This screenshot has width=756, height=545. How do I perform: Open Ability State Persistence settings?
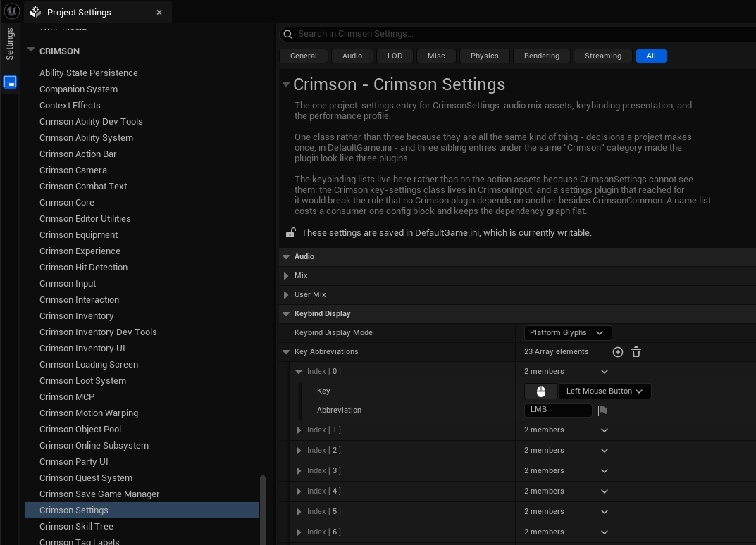coord(89,73)
